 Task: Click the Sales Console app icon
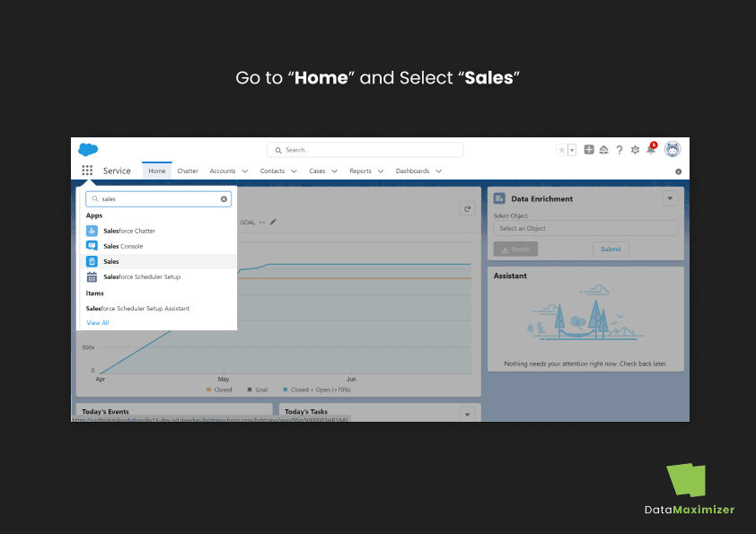tap(92, 246)
